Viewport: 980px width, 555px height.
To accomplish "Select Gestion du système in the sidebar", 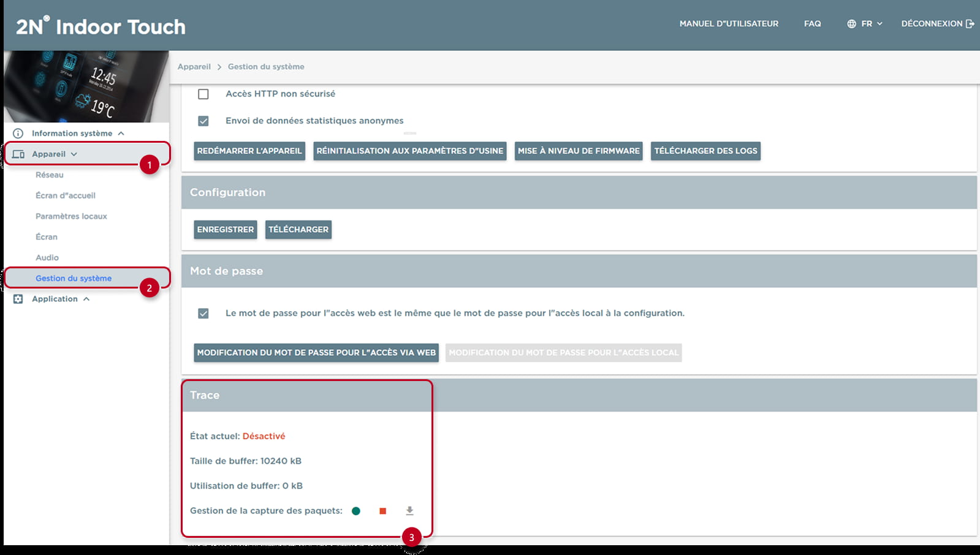I will tap(74, 279).
